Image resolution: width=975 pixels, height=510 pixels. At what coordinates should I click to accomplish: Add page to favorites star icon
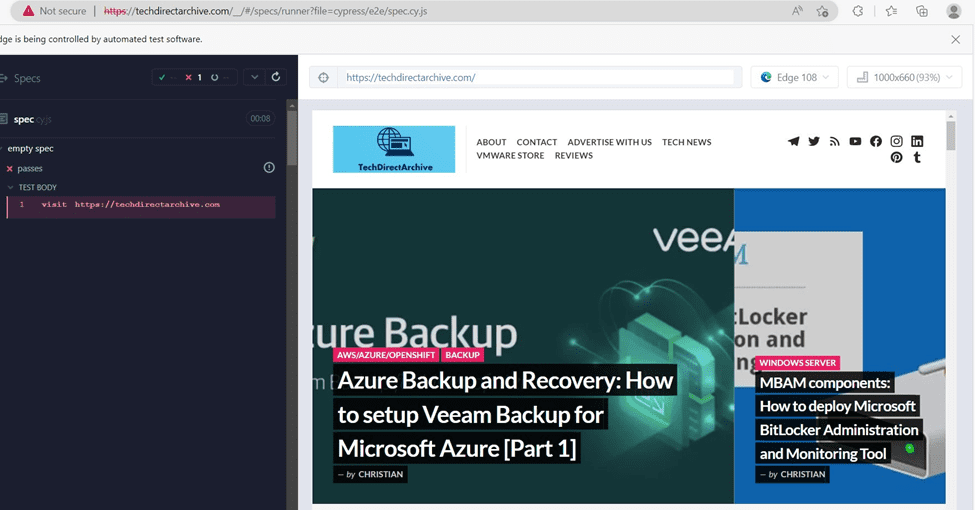click(822, 11)
